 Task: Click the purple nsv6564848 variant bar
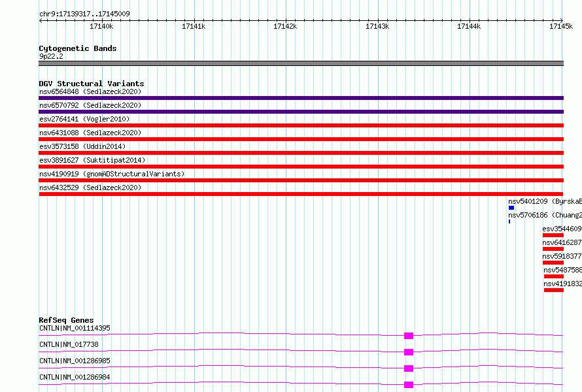301,98
